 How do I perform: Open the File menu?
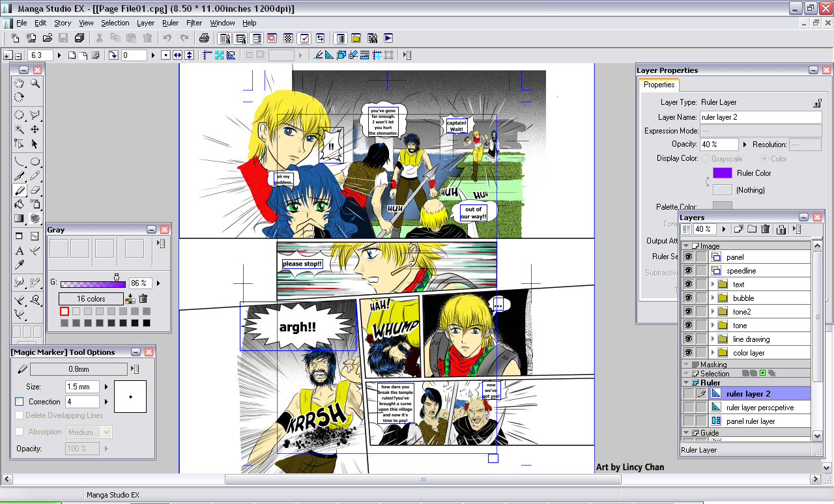coord(22,23)
